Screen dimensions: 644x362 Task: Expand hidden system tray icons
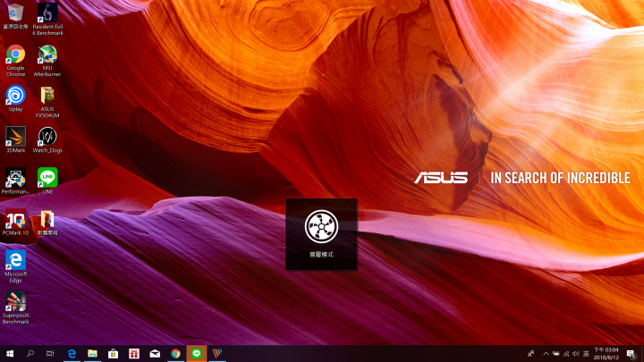click(546, 353)
